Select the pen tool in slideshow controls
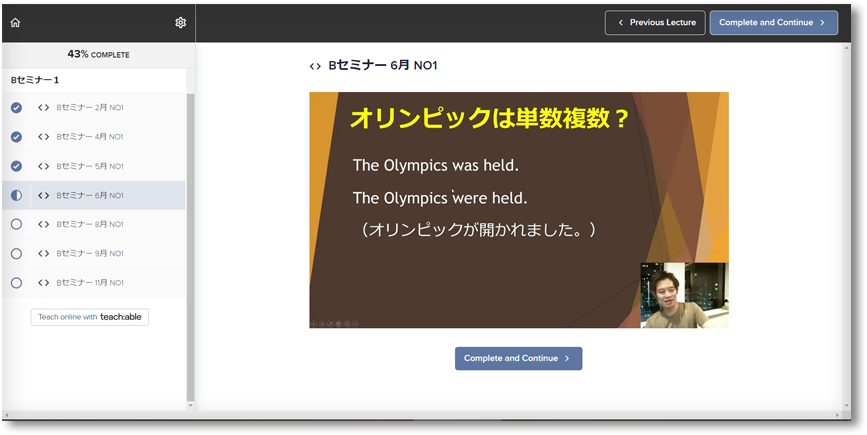 tap(330, 324)
